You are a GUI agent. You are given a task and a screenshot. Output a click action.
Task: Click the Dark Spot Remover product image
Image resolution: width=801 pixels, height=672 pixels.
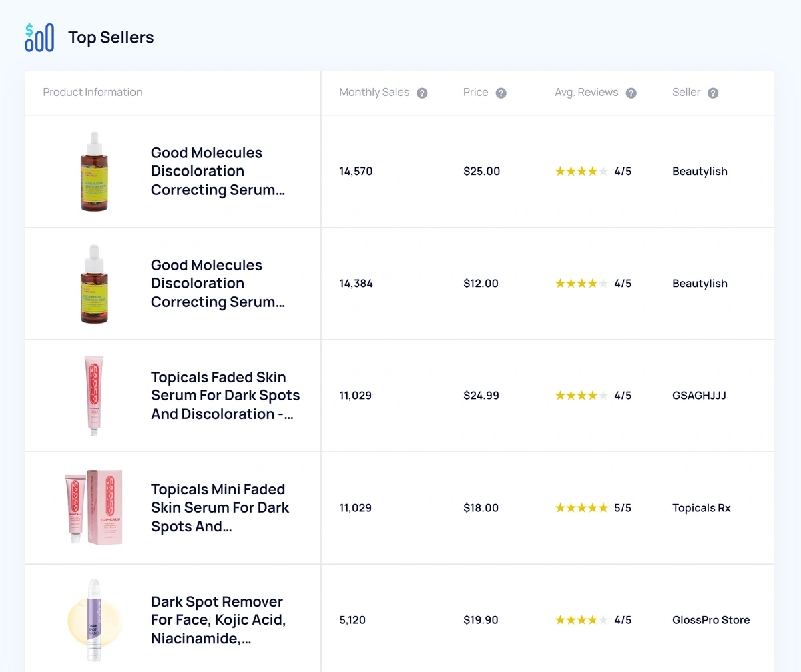coord(94,620)
